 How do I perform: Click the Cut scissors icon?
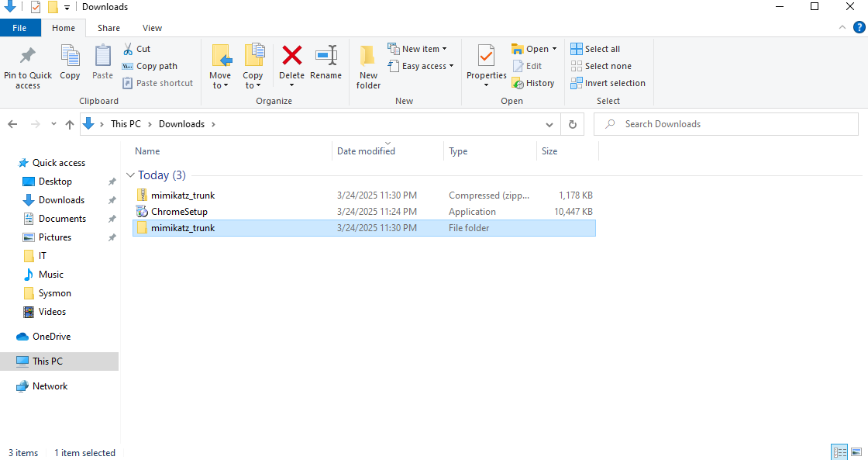pyautogui.click(x=128, y=49)
